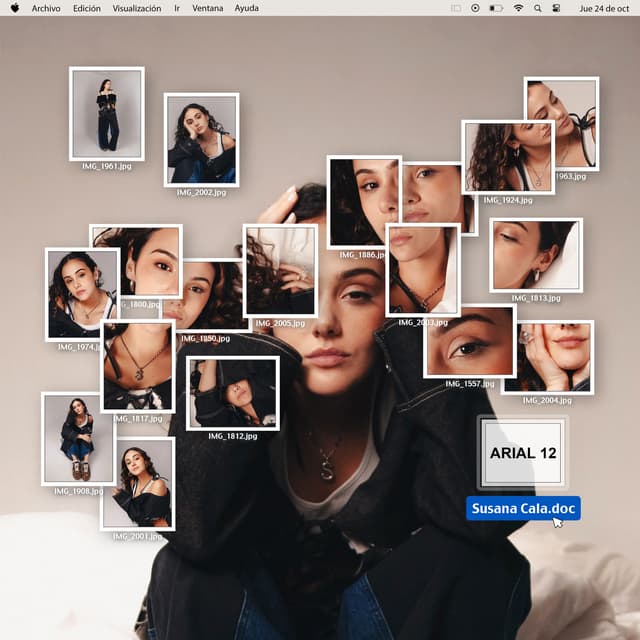The image size is (640, 640).
Task: Open the Ventana menu
Action: 208,8
